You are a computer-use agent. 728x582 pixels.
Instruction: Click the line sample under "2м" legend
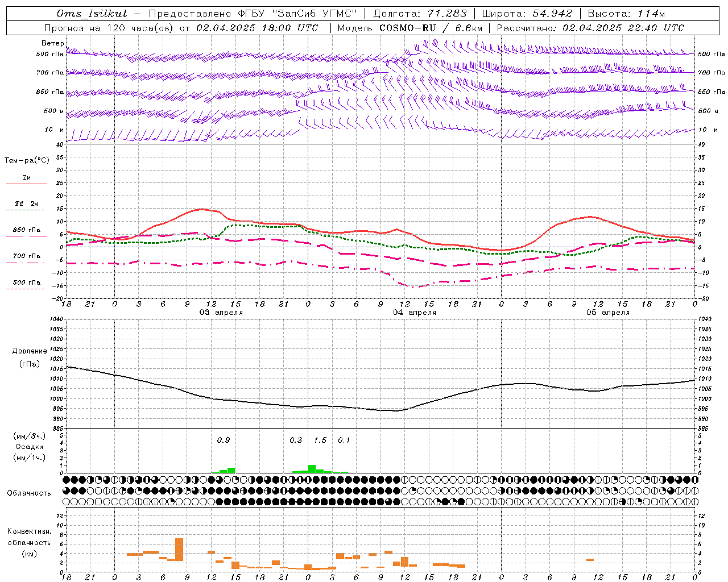[x=26, y=184]
